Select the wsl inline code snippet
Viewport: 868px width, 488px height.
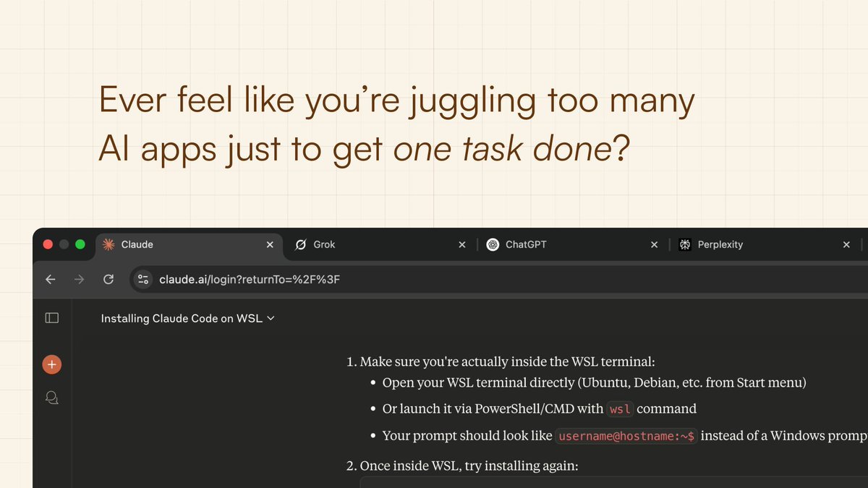pos(620,408)
